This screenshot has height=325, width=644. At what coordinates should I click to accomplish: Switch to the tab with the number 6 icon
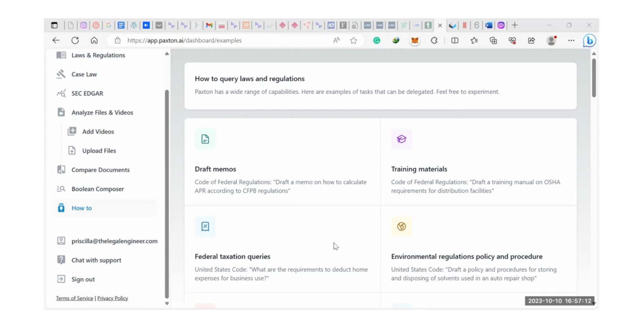click(477, 25)
